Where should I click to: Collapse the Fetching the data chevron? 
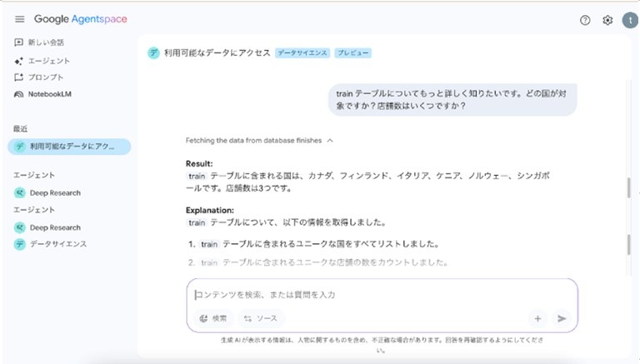point(330,141)
